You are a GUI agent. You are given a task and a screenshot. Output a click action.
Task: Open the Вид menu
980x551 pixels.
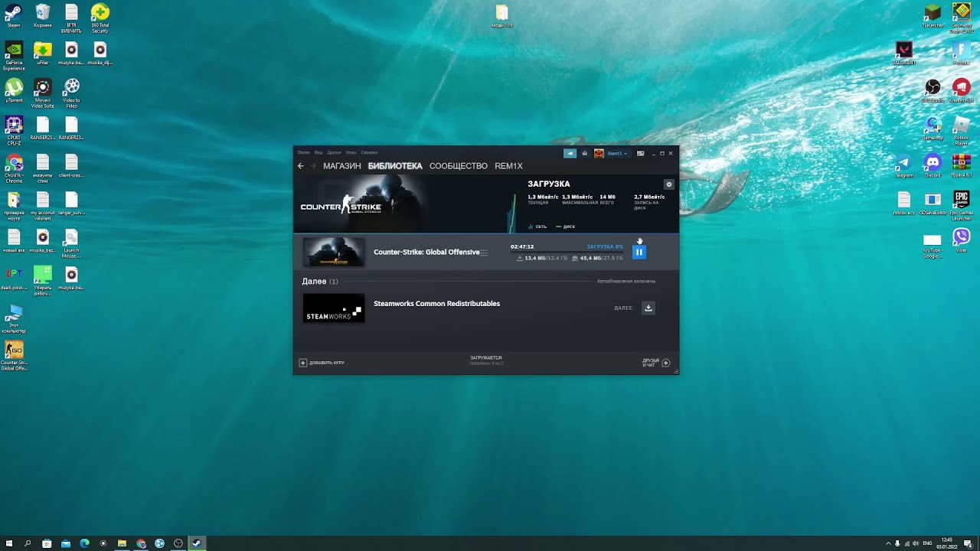click(318, 152)
